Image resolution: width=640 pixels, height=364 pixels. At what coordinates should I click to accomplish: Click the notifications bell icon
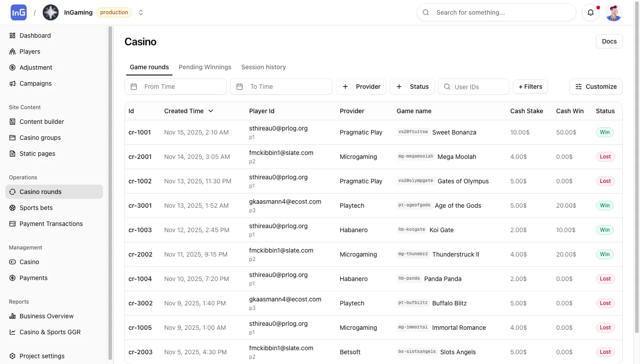click(591, 13)
